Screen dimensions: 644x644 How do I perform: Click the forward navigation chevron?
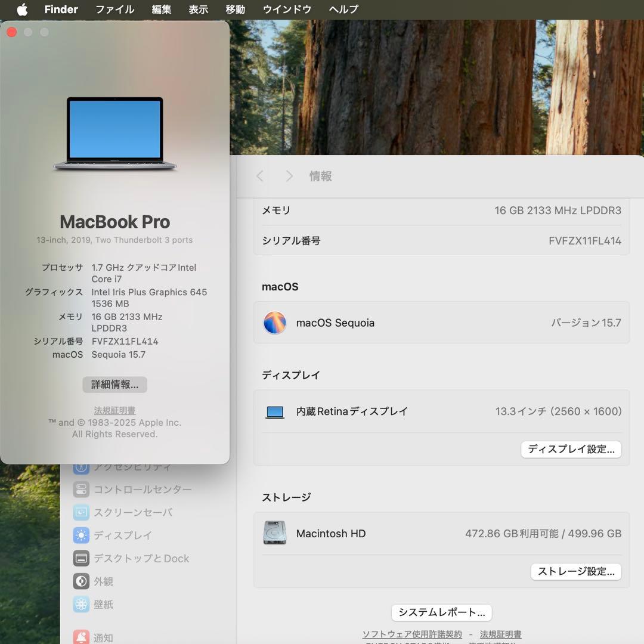tap(289, 176)
